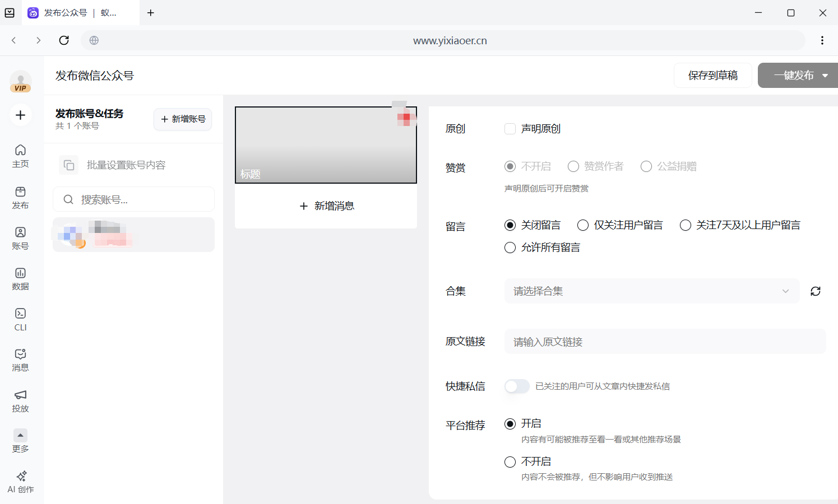
Task: Switch to the 发布公众号 browser tab
Action: tap(81, 12)
